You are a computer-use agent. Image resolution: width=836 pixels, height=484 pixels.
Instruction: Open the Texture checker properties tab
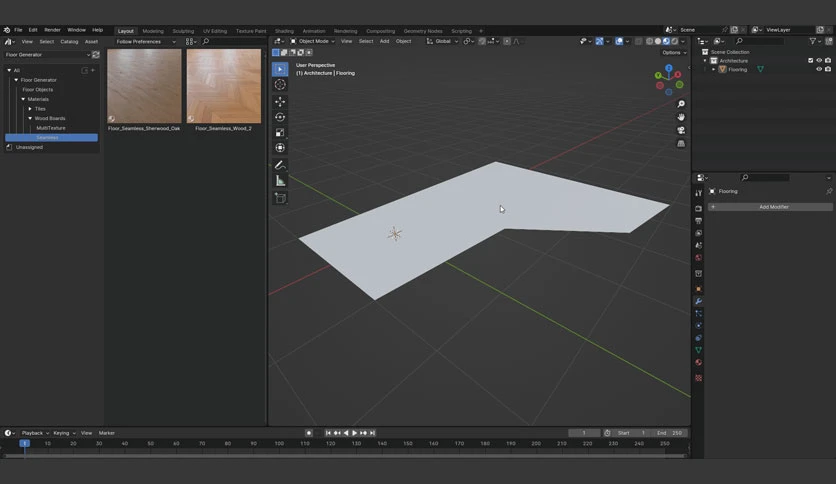coord(698,378)
